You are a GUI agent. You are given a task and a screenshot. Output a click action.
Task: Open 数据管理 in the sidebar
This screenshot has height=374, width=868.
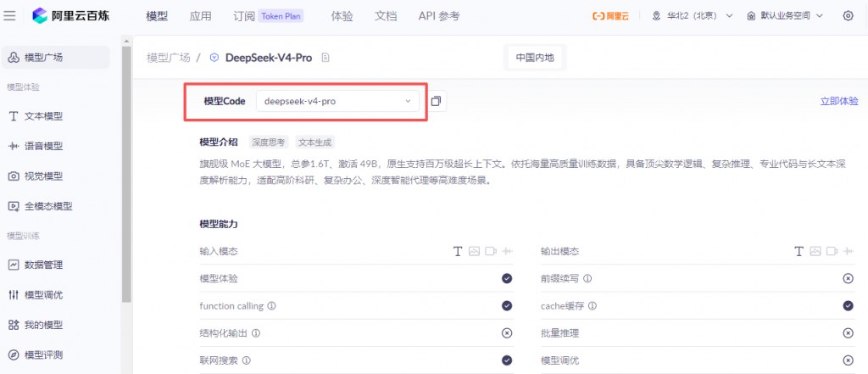(x=43, y=265)
